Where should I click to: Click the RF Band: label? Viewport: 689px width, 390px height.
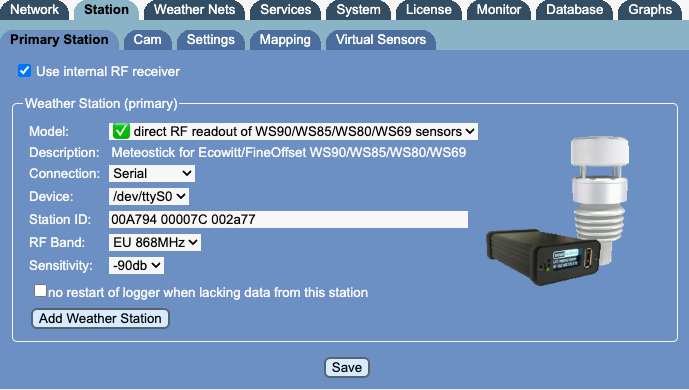click(57, 242)
